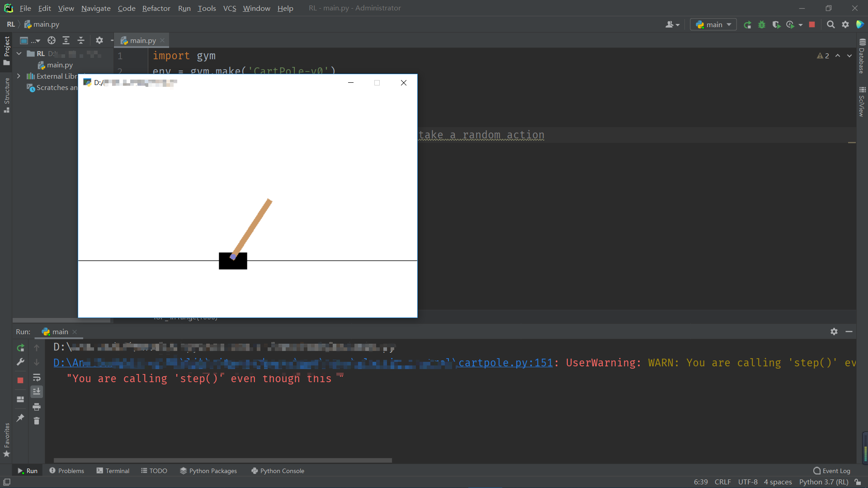
Task: Open the user account icon dropdown
Action: point(672,25)
